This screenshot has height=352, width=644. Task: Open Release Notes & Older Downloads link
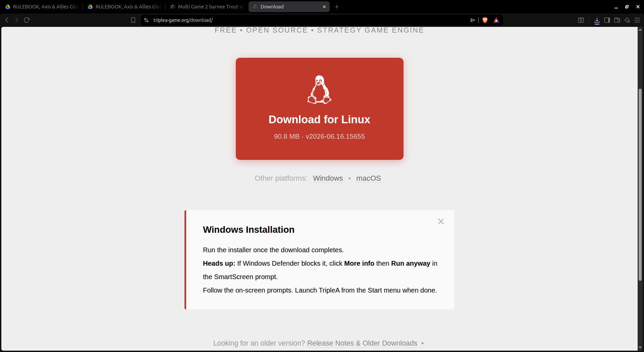point(362,343)
